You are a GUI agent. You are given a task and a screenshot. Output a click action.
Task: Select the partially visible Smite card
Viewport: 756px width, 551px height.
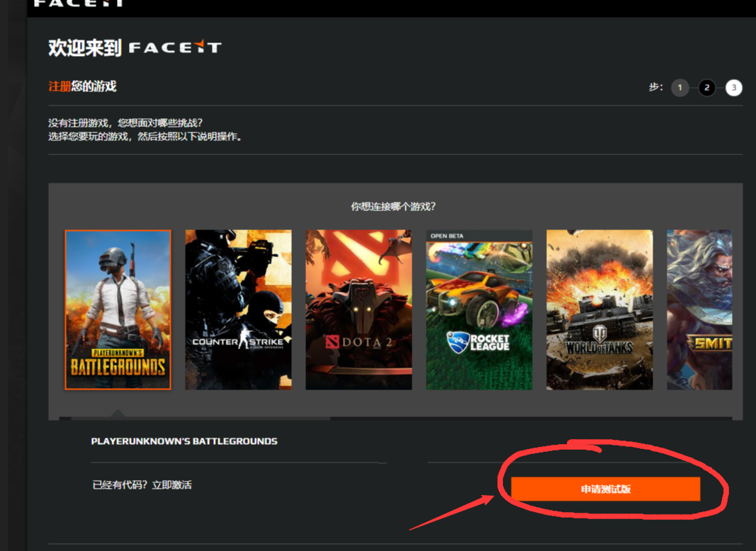(x=699, y=309)
